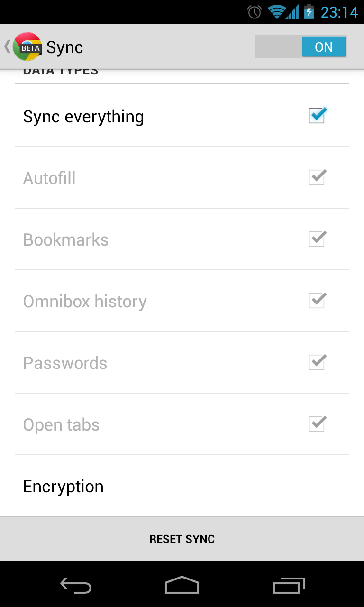This screenshot has width=364, height=607.
Task: Tap the Chrome Beta app icon
Action: coord(27,46)
